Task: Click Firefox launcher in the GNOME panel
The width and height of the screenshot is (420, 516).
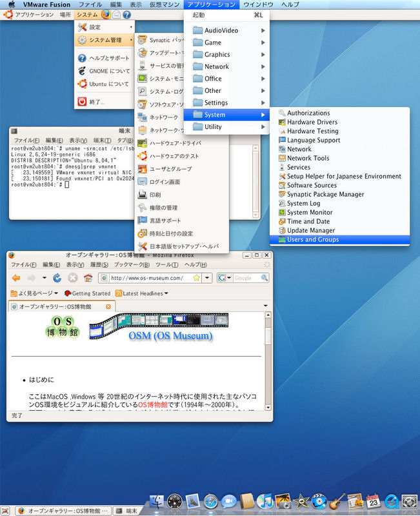Action: 106,14
